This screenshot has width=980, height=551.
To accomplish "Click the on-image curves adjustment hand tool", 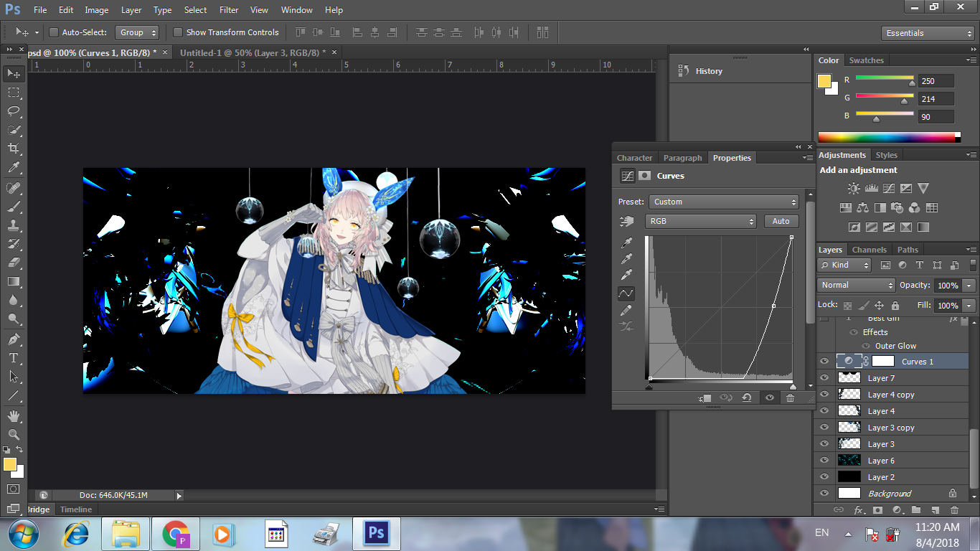I will [x=627, y=222].
